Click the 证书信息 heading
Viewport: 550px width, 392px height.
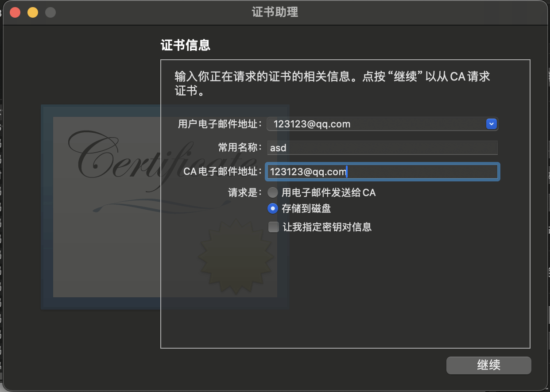pos(185,45)
